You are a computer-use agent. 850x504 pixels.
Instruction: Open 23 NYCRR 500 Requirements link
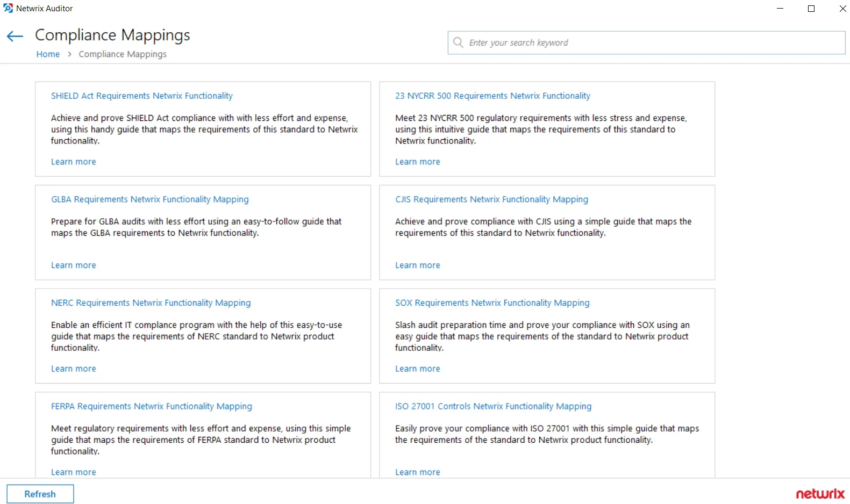[x=492, y=96]
